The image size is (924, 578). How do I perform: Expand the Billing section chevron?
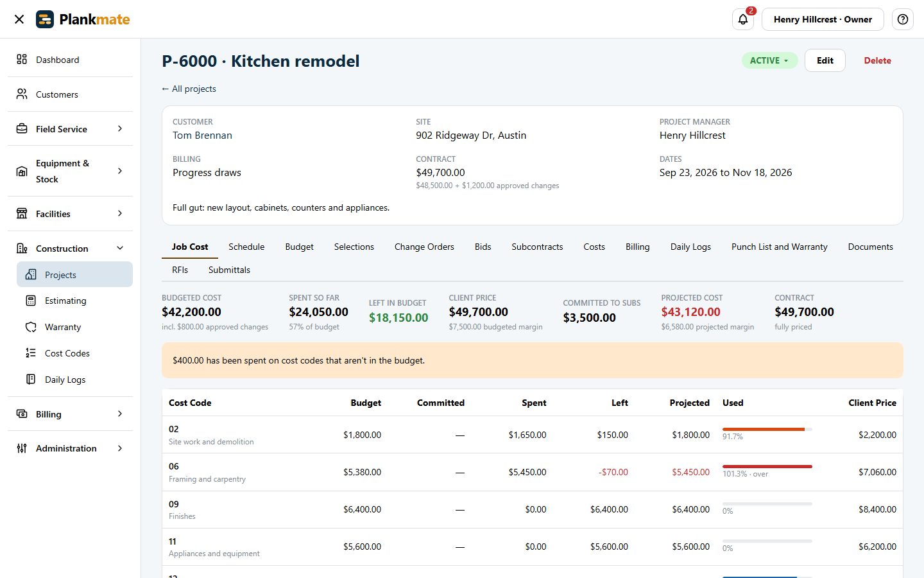click(x=120, y=414)
